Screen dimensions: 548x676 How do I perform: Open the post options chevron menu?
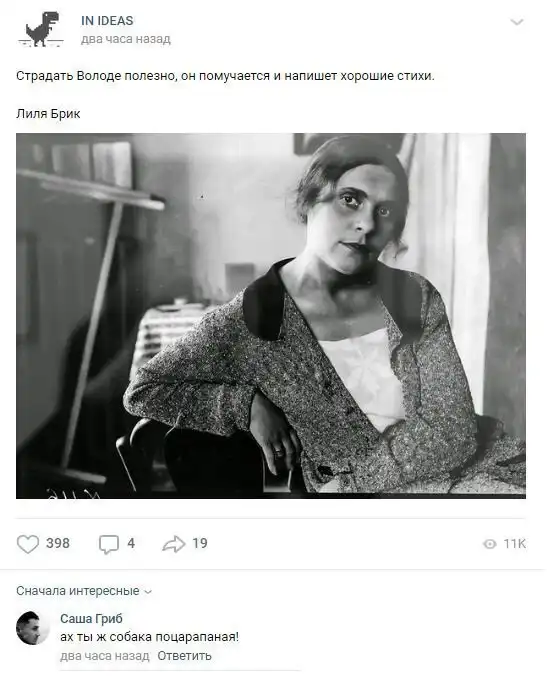(517, 22)
